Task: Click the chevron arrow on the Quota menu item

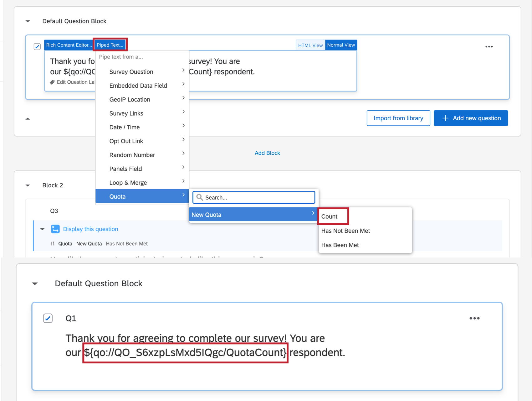Action: [183, 195]
